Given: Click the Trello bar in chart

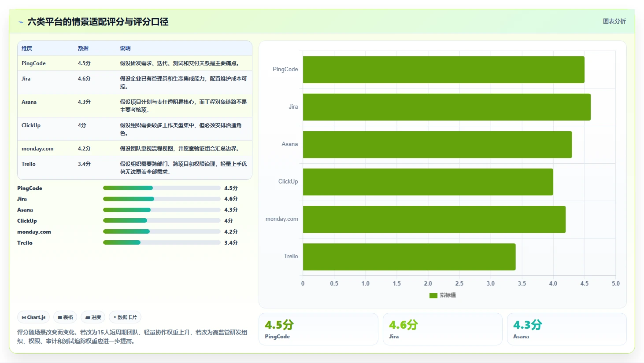Looking at the screenshot, I should pyautogui.click(x=409, y=257).
